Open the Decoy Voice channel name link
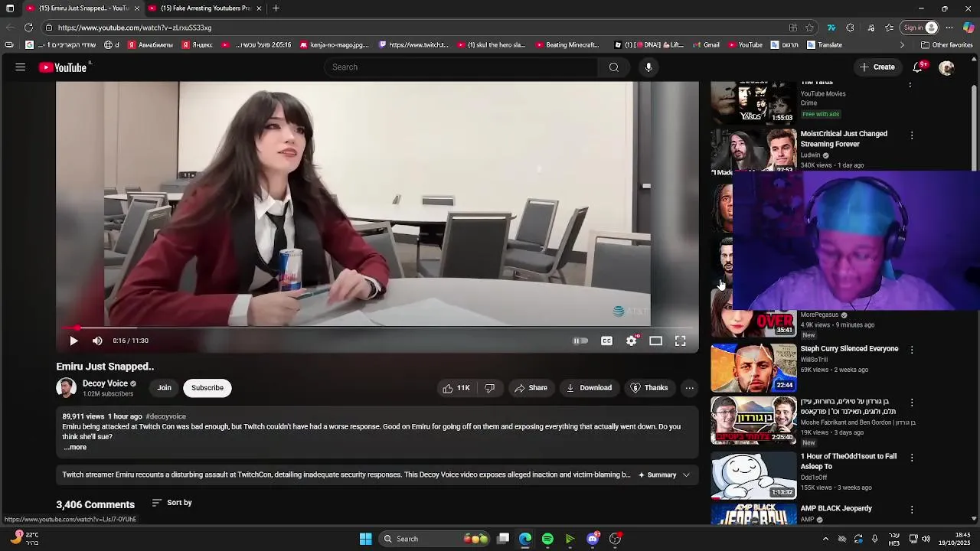The width and height of the screenshot is (980, 551). click(x=105, y=383)
